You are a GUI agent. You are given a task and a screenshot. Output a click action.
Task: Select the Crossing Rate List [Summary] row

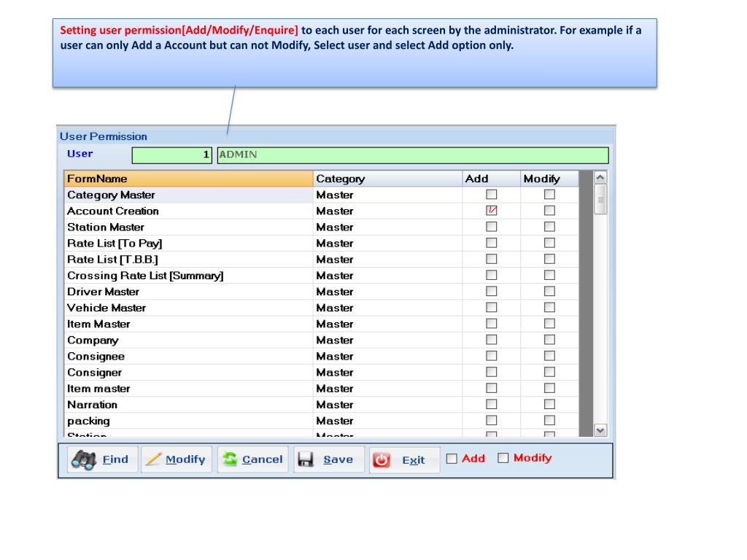(x=322, y=276)
